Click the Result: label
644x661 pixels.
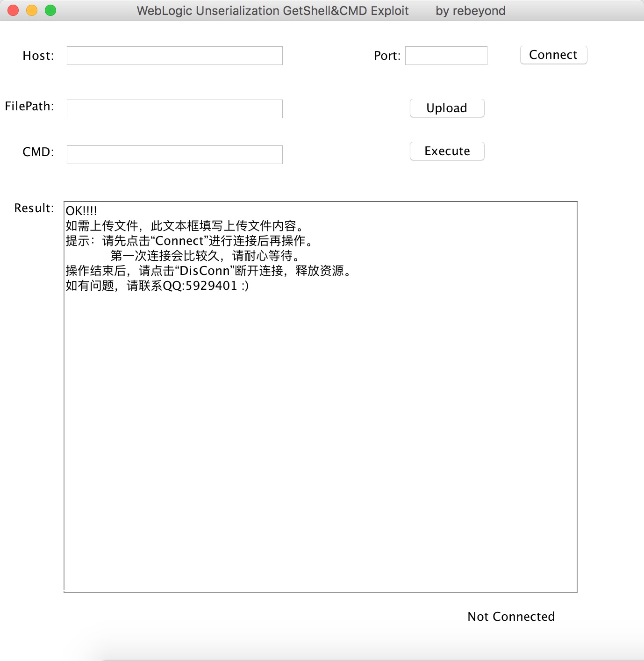point(34,208)
